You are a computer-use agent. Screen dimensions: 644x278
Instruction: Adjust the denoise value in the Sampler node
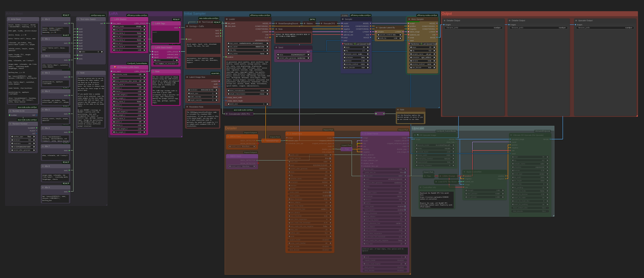356,61
